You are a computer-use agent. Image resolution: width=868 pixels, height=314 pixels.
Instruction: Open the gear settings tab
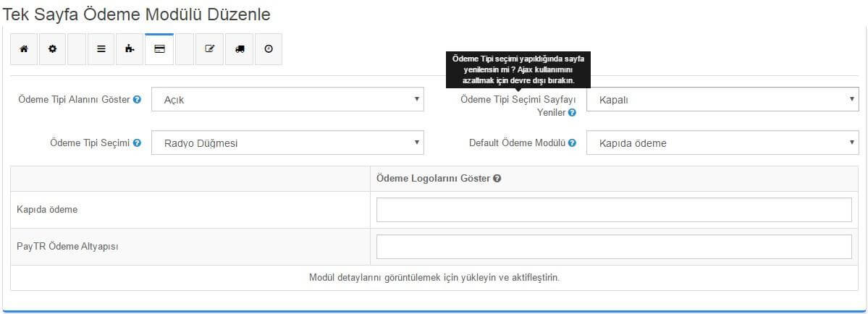53,49
